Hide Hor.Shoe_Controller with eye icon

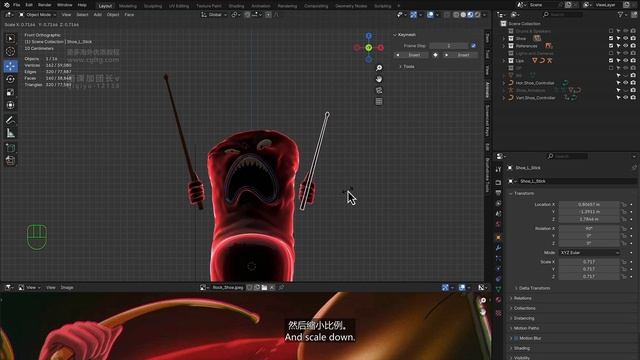(x=626, y=83)
